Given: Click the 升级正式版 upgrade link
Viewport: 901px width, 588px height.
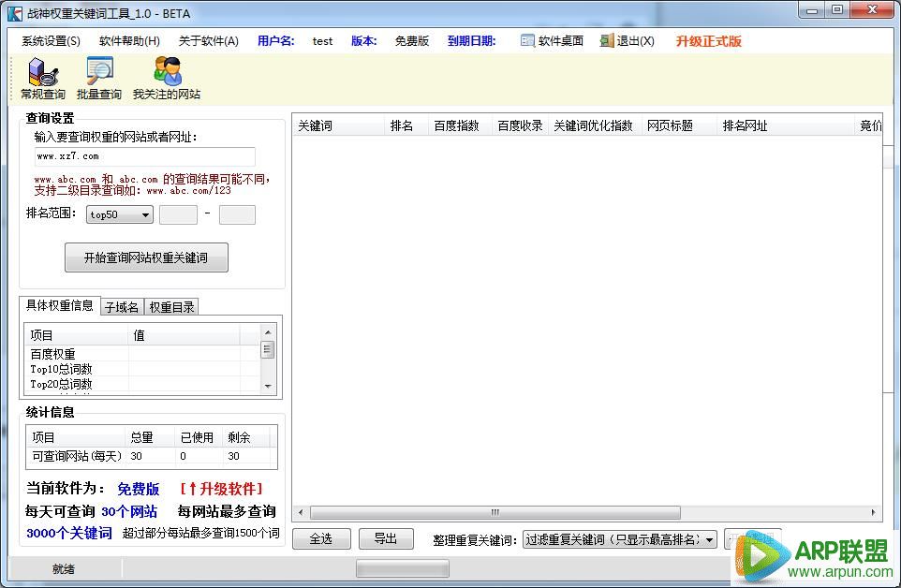Looking at the screenshot, I should pos(708,41).
